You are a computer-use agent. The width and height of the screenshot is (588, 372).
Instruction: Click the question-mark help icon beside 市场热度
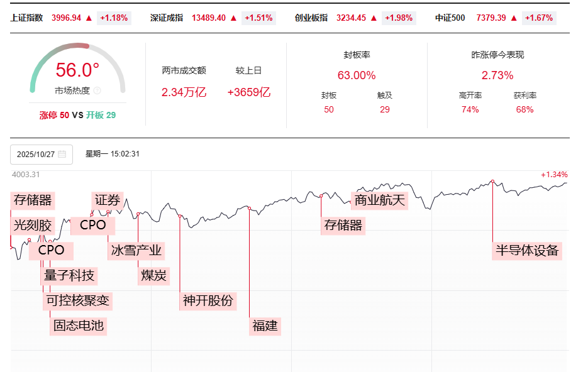point(97,89)
